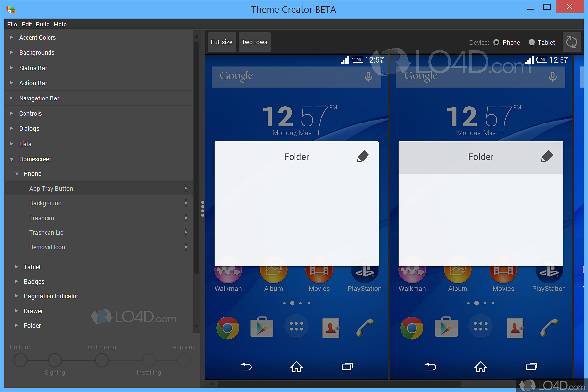Click the Full size view button
The image size is (588, 392).
(x=221, y=42)
